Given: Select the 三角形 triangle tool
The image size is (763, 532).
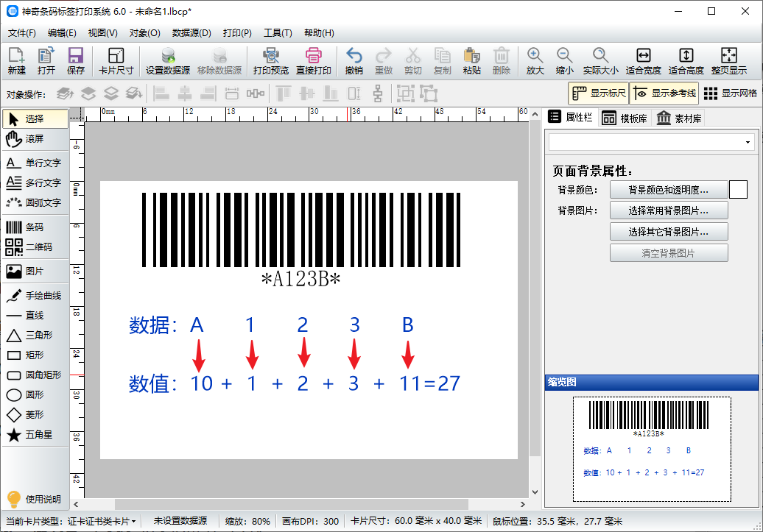Looking at the screenshot, I should pos(35,336).
